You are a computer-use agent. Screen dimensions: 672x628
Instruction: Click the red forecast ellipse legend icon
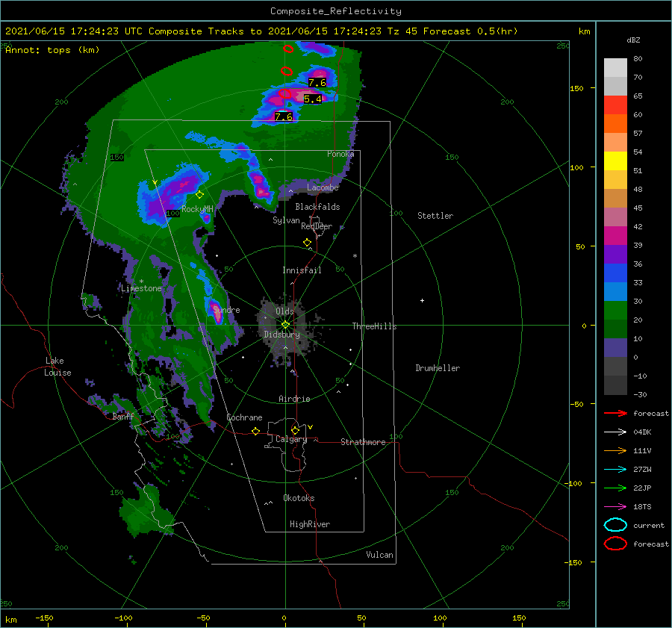coord(615,544)
